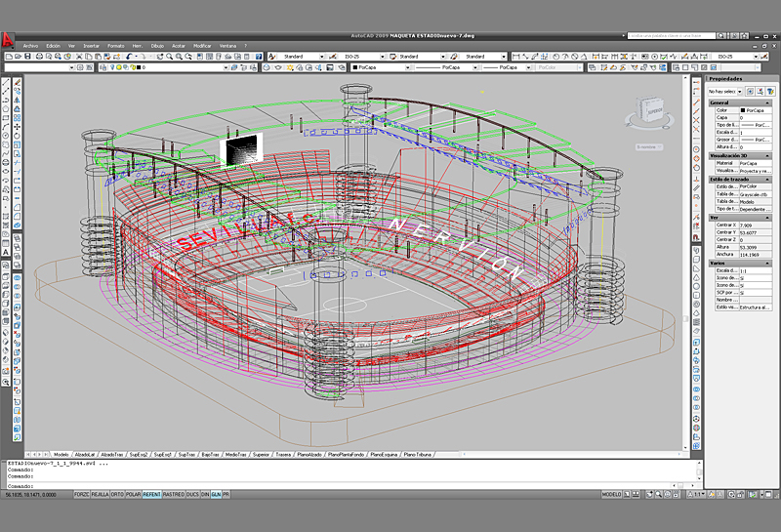This screenshot has width=781, height=532.
Task: Open the Archivo menu
Action: (30, 46)
